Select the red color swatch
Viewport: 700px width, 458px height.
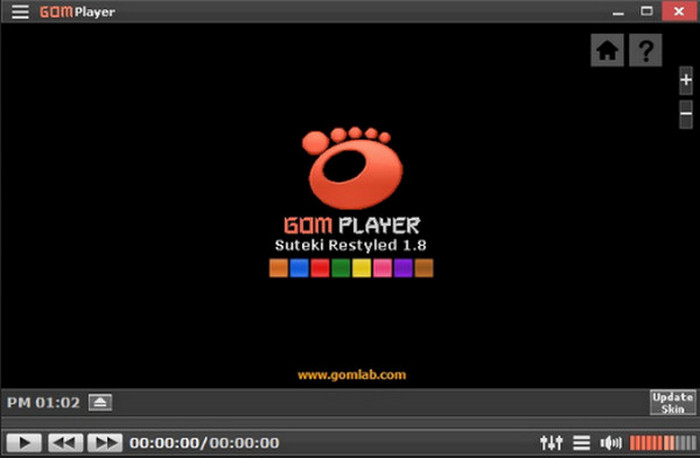pos(320,268)
